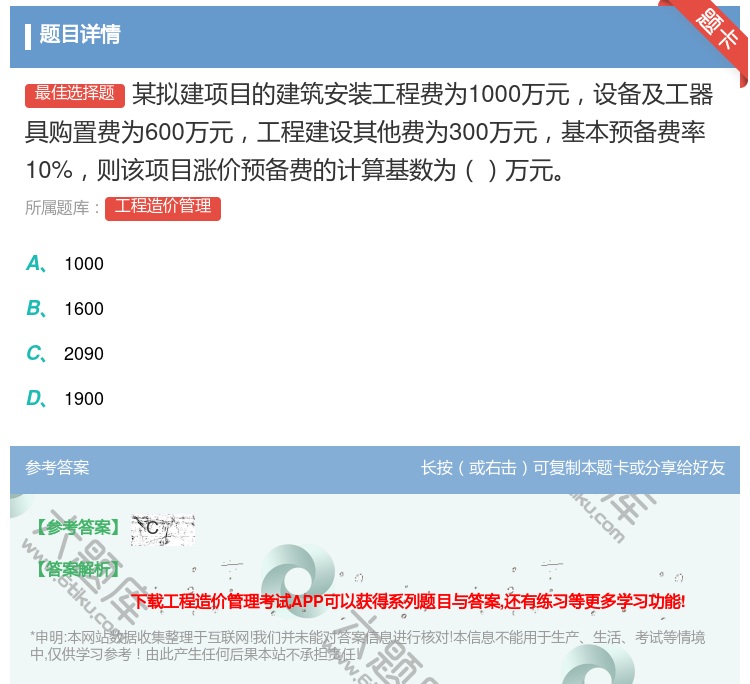Click the 所属题库 label

63,208
